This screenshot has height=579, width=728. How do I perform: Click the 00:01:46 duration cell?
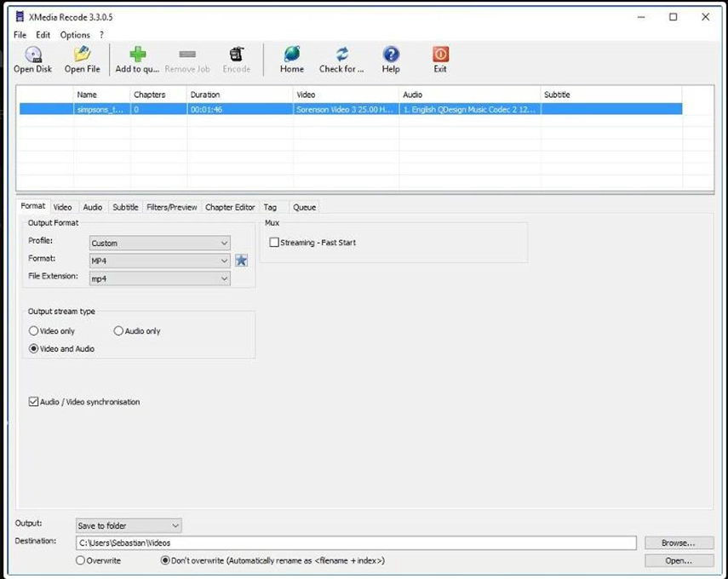240,110
